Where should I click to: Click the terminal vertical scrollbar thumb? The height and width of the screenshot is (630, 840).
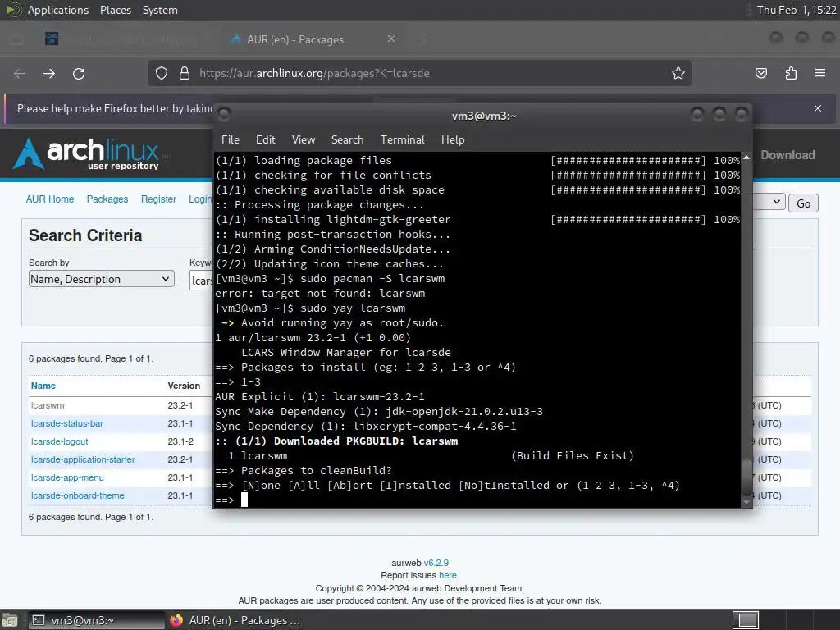pyautogui.click(x=746, y=477)
